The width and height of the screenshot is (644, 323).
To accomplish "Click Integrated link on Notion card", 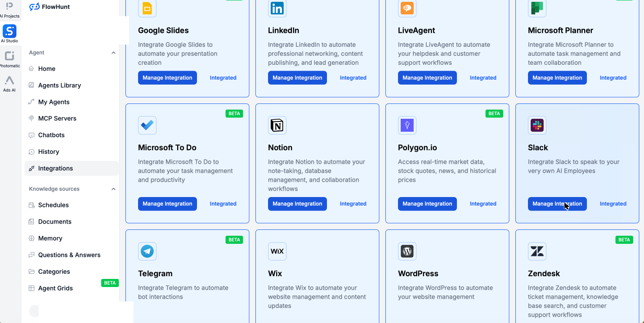I will (353, 204).
